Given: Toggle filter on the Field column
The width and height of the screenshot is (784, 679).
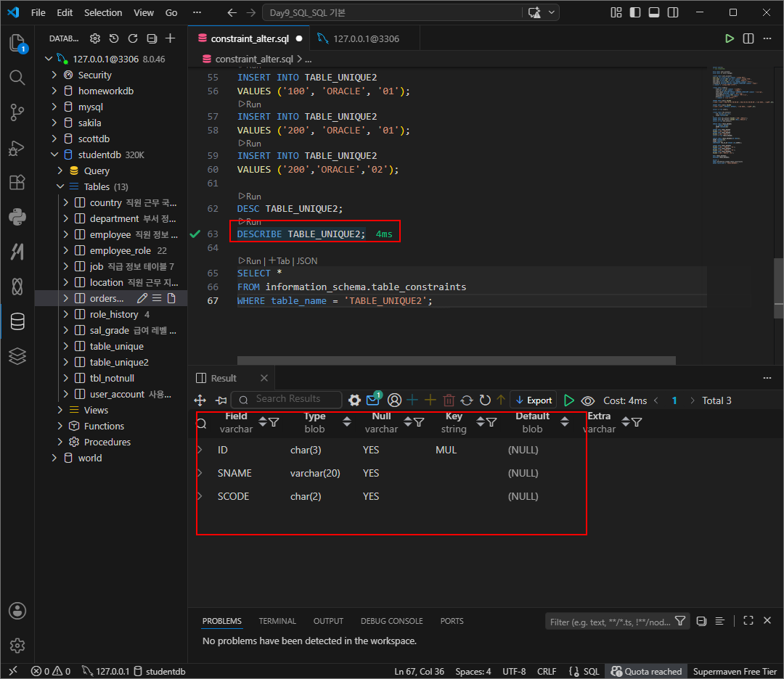Looking at the screenshot, I should pos(274,423).
